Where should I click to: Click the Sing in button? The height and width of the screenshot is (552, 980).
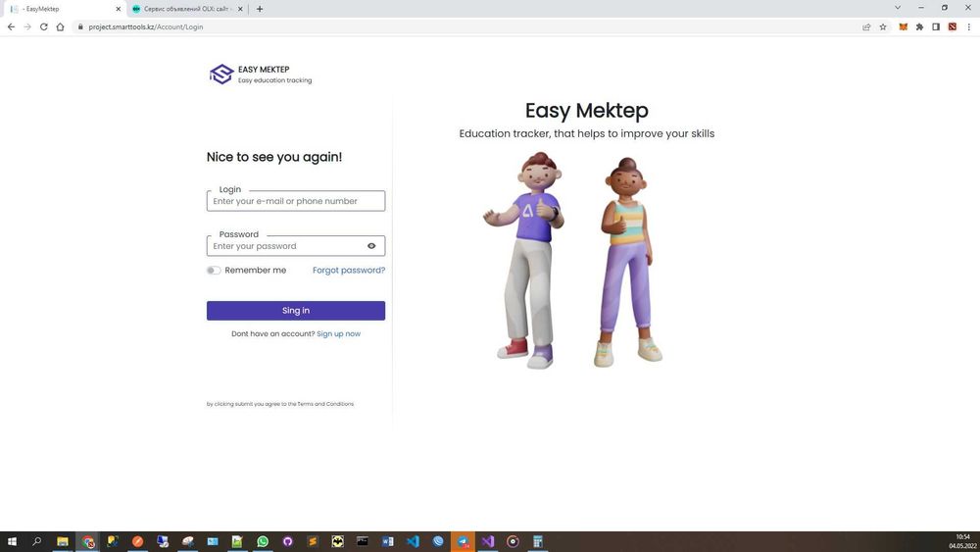click(x=296, y=311)
